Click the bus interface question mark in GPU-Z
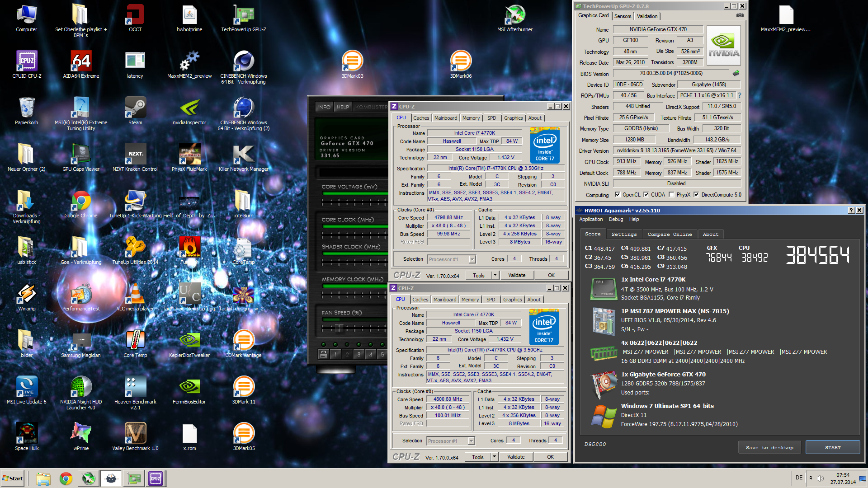868x488 pixels. point(740,95)
